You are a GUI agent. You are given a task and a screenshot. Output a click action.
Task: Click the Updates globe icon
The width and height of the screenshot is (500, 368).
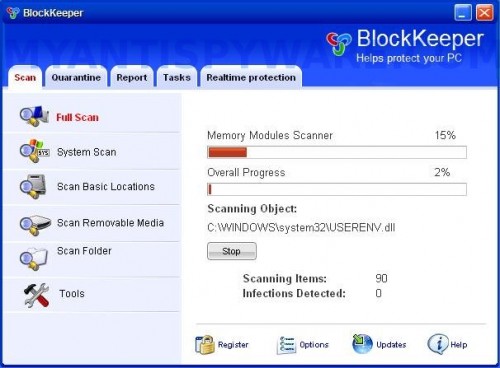pyautogui.click(x=362, y=343)
